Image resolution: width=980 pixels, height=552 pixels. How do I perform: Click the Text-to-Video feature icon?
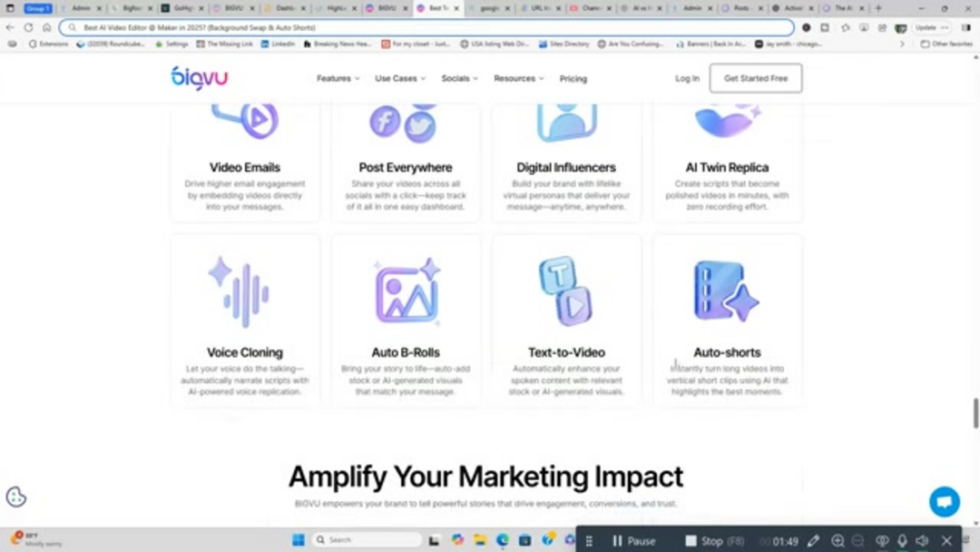point(565,291)
